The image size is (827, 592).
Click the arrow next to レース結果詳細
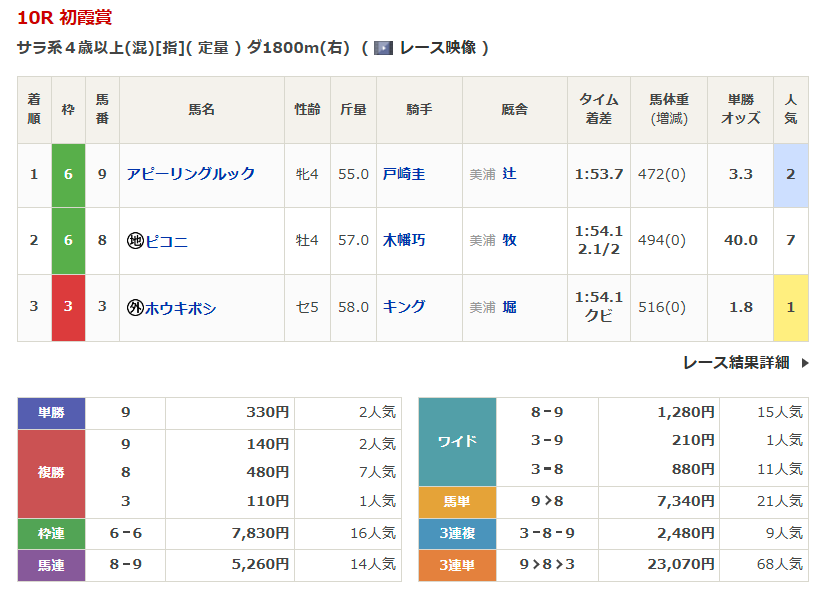[x=805, y=363]
